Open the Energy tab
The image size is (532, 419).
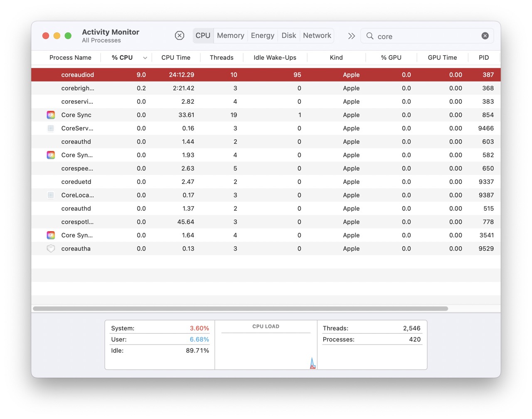coord(262,36)
